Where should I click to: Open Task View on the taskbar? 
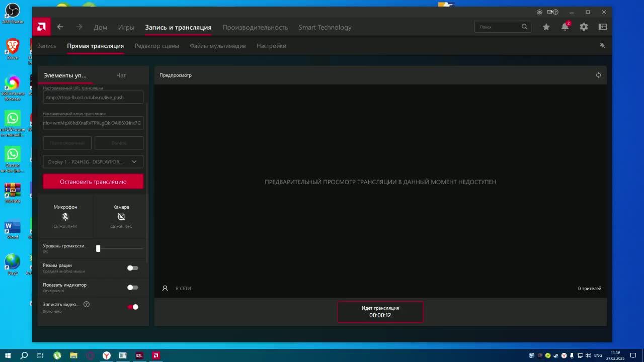[x=40, y=355]
